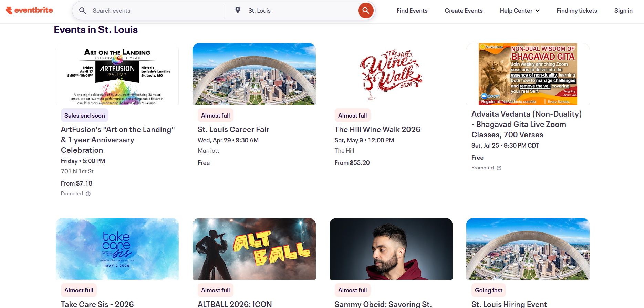
Task: Click the location pin icon
Action: (x=238, y=10)
